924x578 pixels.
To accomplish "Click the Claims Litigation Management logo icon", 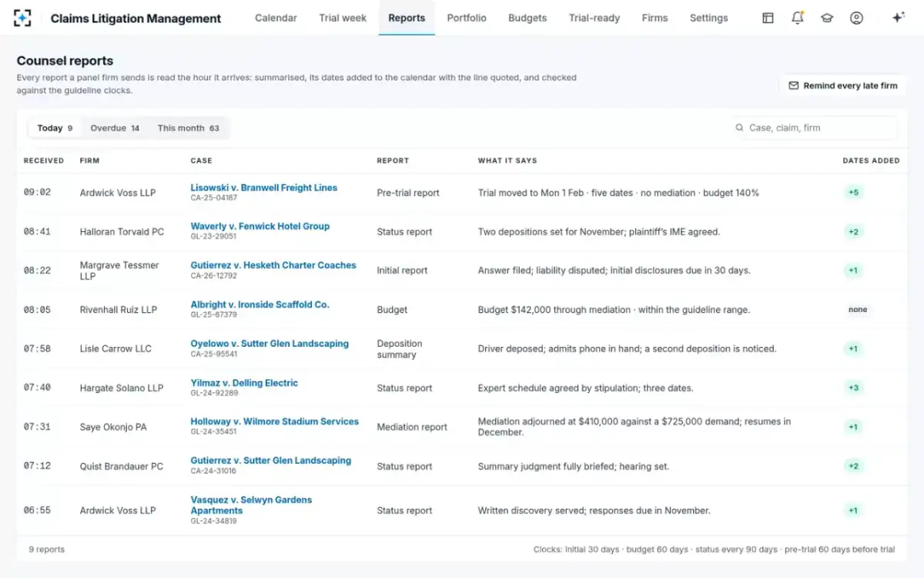I will click(23, 18).
